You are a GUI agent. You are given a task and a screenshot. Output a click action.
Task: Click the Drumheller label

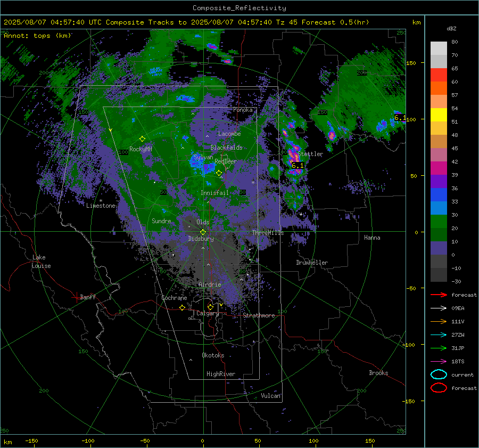tap(312, 263)
